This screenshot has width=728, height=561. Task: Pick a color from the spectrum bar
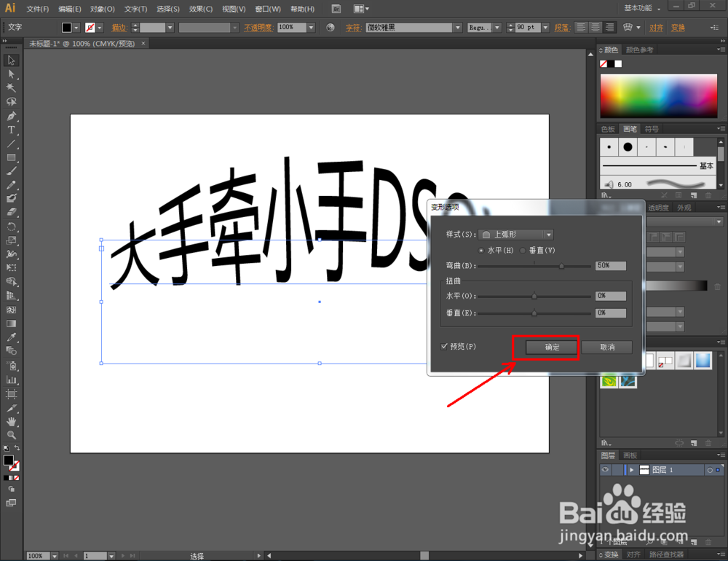658,95
